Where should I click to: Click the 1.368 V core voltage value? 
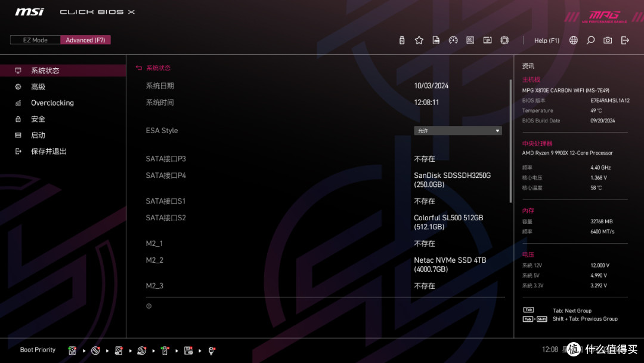(x=599, y=177)
